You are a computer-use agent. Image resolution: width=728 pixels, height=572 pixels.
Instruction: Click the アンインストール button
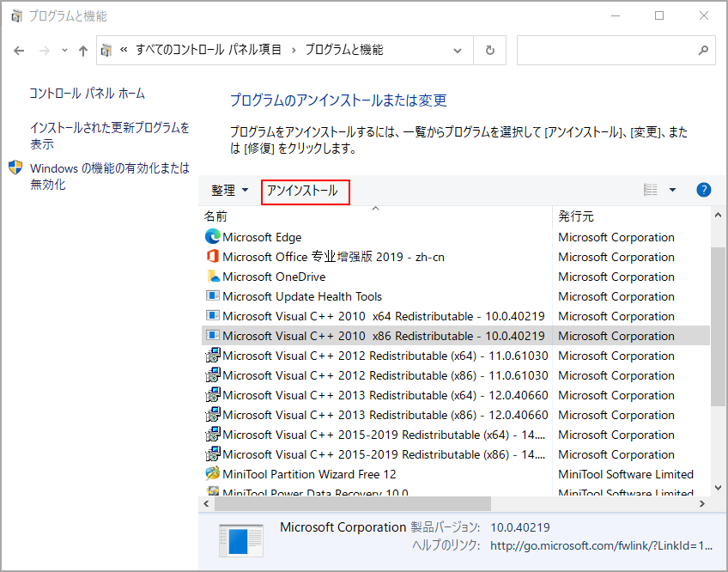tap(305, 192)
